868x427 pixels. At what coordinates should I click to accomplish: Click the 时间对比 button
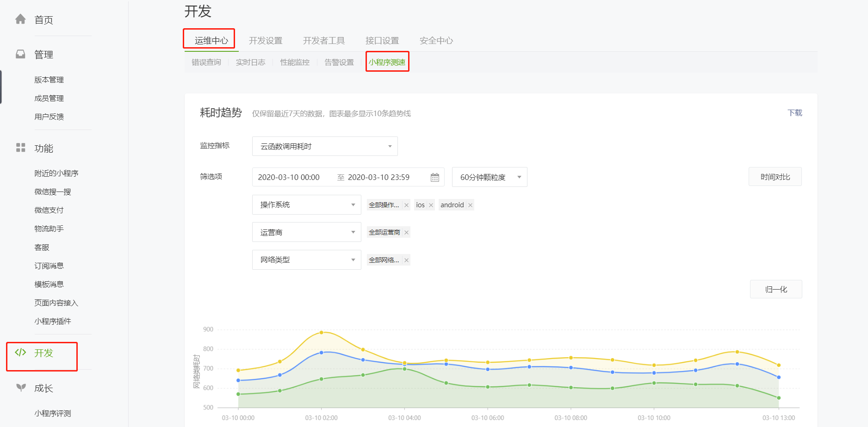[775, 177]
